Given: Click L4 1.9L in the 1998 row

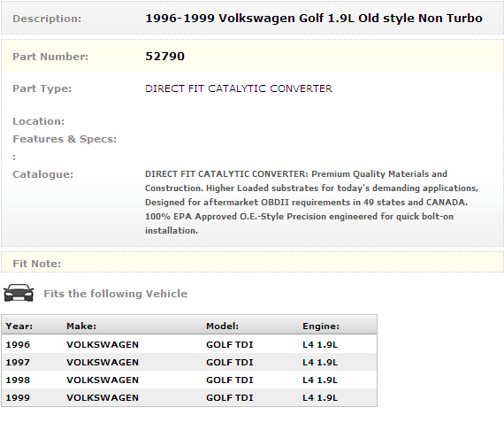Looking at the screenshot, I should (320, 380).
